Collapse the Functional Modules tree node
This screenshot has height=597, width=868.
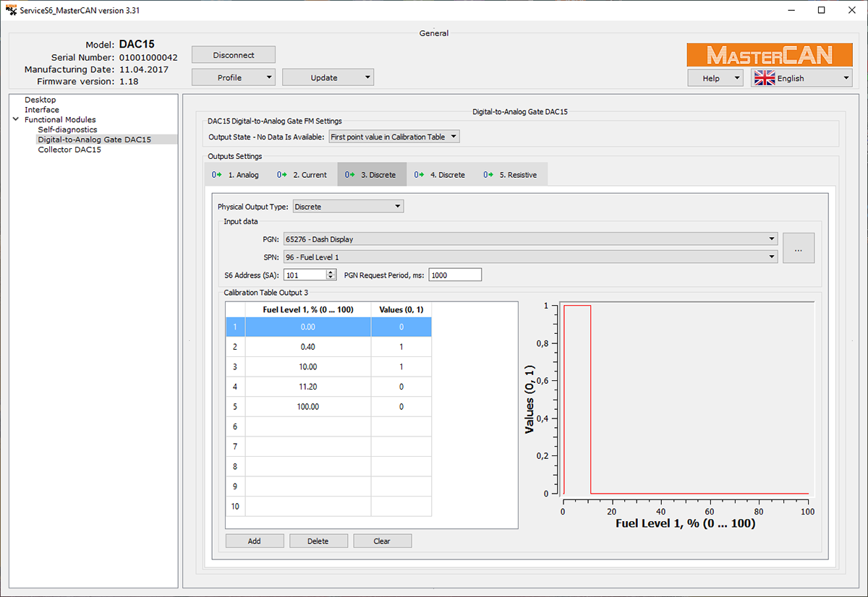pyautogui.click(x=16, y=120)
